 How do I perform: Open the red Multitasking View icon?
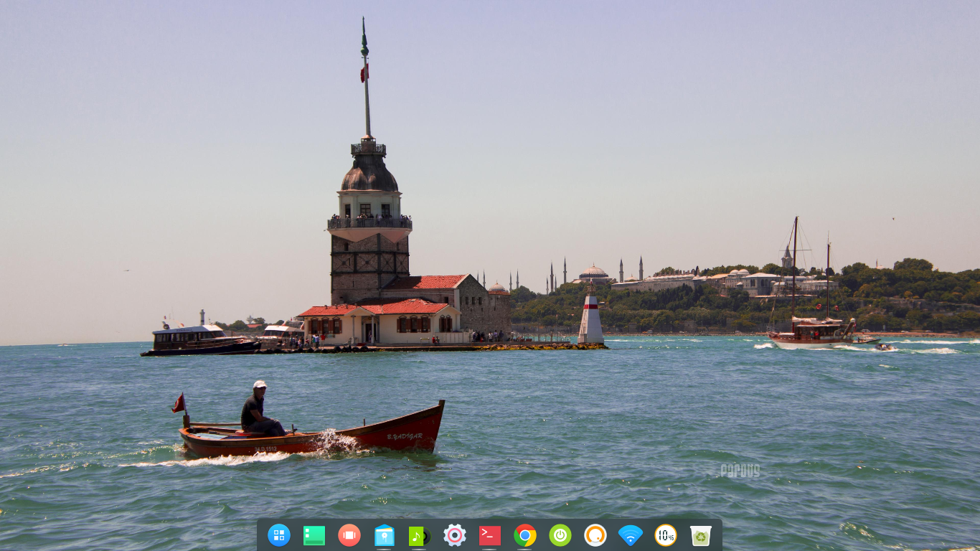pos(349,535)
